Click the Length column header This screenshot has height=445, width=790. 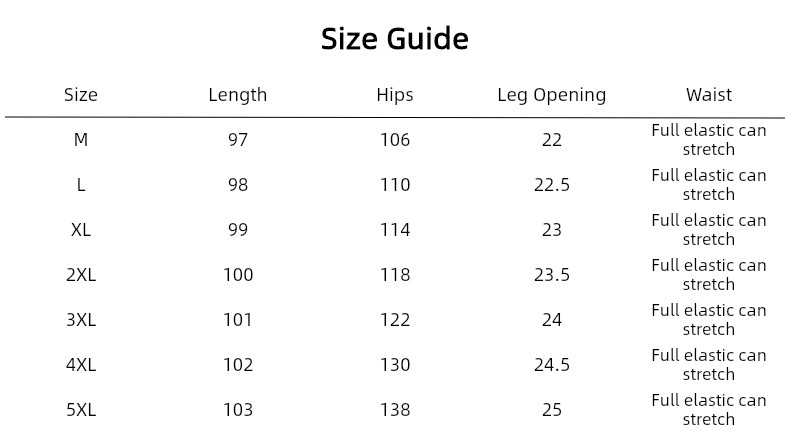(238, 95)
